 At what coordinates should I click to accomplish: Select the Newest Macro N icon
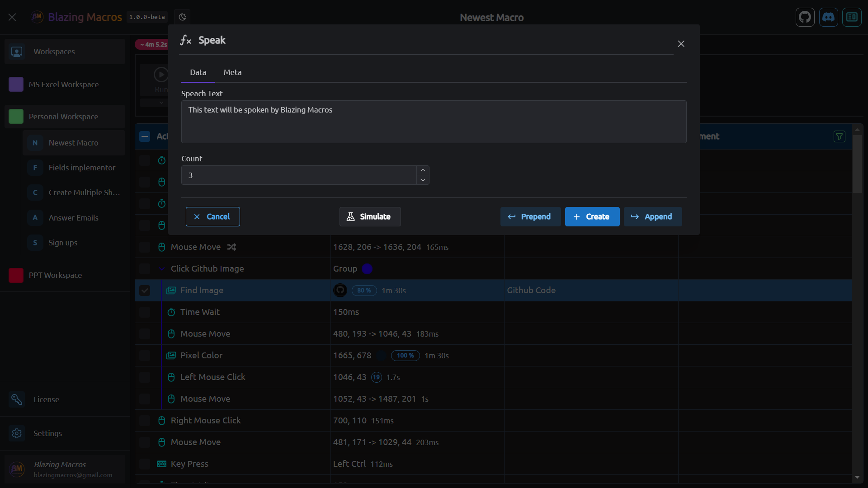35,143
